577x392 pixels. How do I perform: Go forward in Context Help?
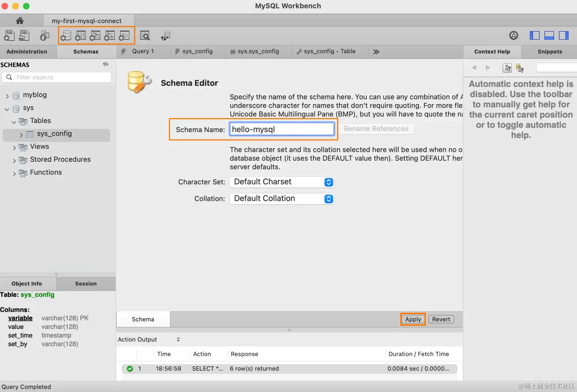488,68
